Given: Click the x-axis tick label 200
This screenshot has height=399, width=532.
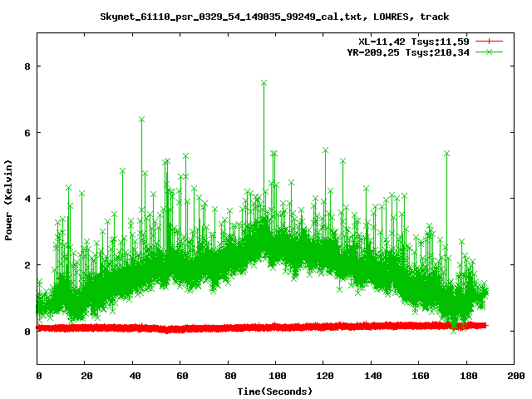Looking at the screenshot, I should click(514, 377).
